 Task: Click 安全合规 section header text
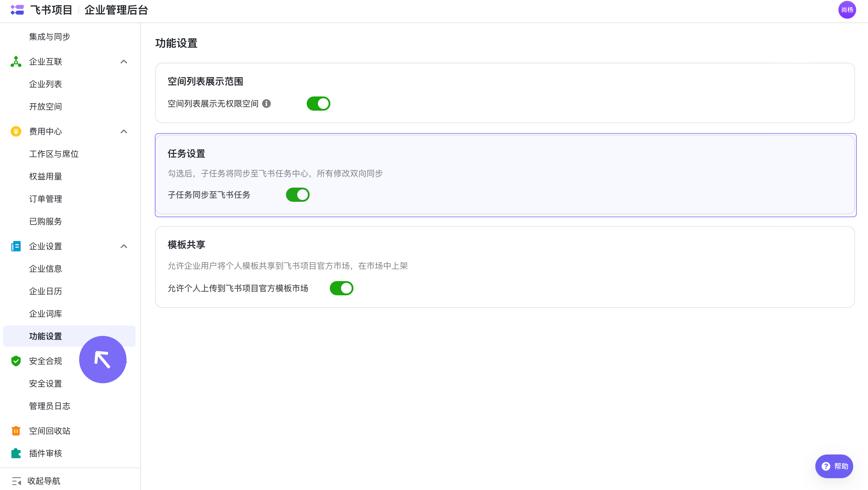(x=45, y=361)
